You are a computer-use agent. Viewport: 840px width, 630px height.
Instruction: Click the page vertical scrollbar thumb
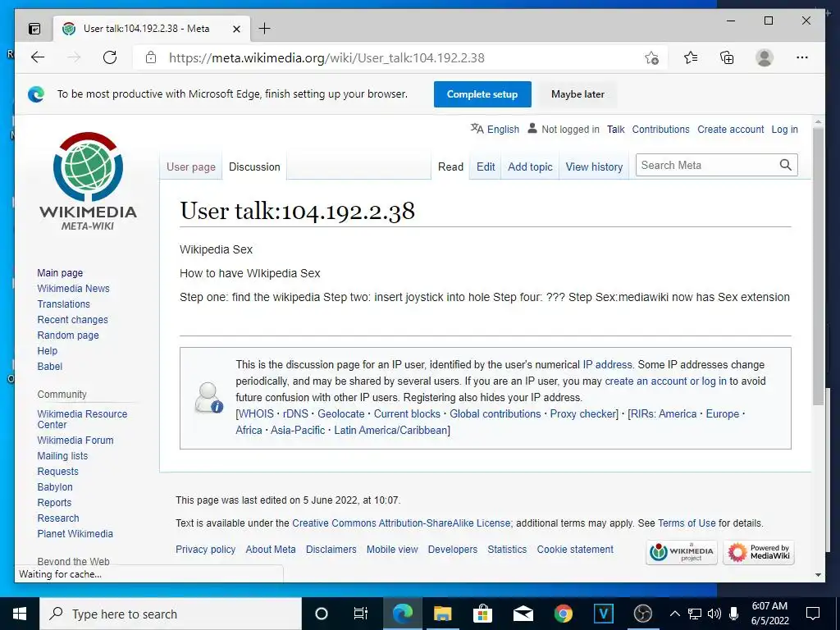pyautogui.click(x=818, y=265)
